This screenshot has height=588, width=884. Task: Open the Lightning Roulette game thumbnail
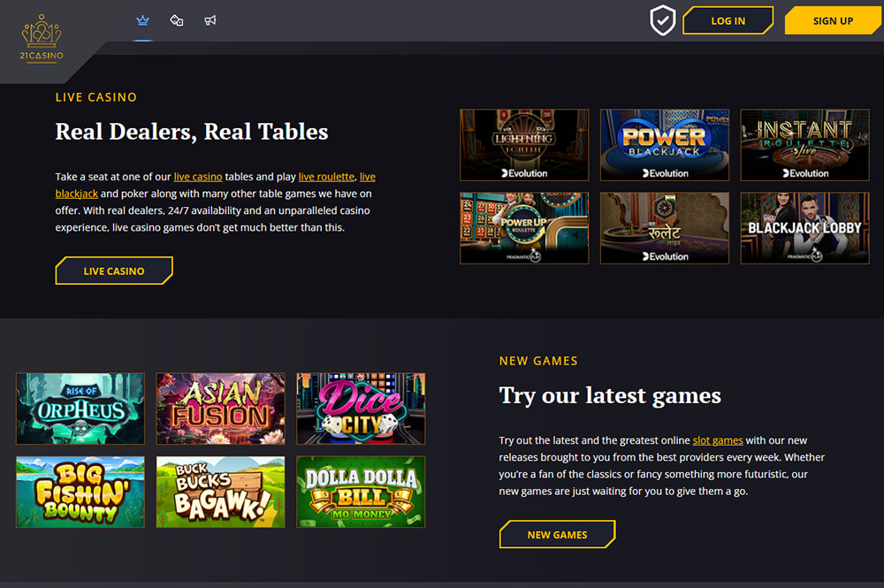coord(524,145)
